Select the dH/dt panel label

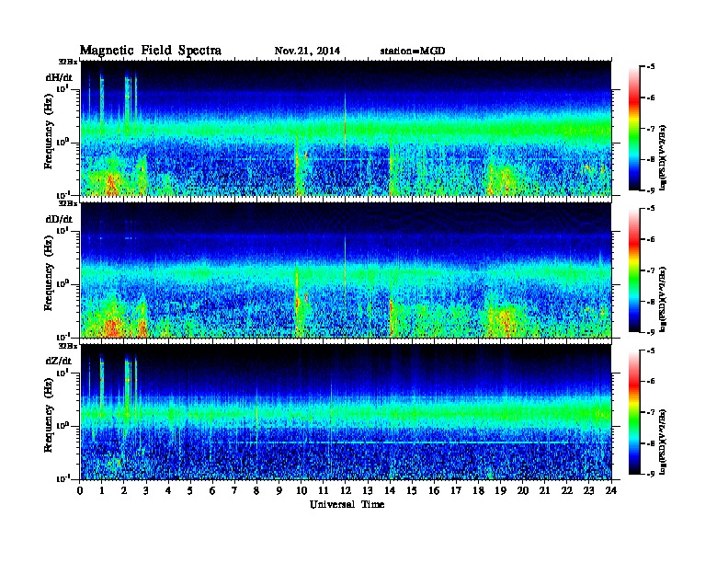pos(59,78)
